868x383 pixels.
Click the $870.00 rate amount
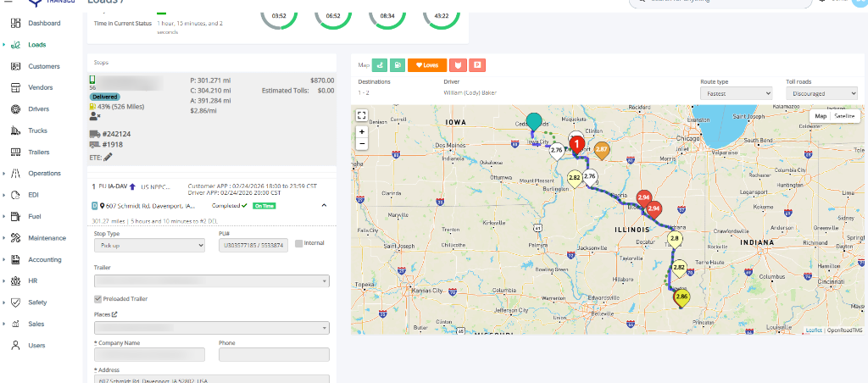pyautogui.click(x=322, y=80)
